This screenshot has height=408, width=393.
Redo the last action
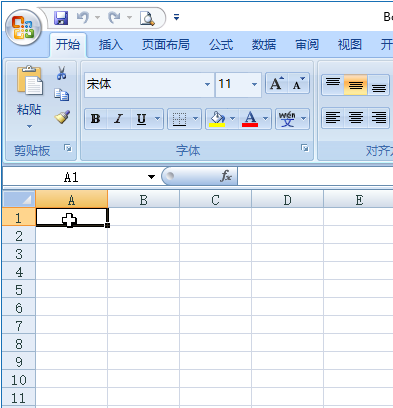(114, 18)
